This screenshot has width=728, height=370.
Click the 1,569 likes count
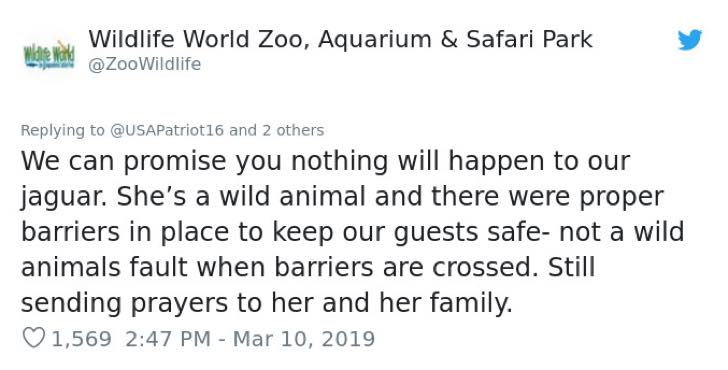pos(81,338)
